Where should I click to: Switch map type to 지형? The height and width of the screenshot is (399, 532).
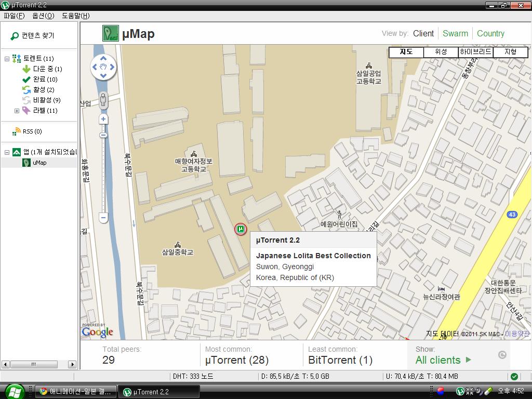point(511,52)
